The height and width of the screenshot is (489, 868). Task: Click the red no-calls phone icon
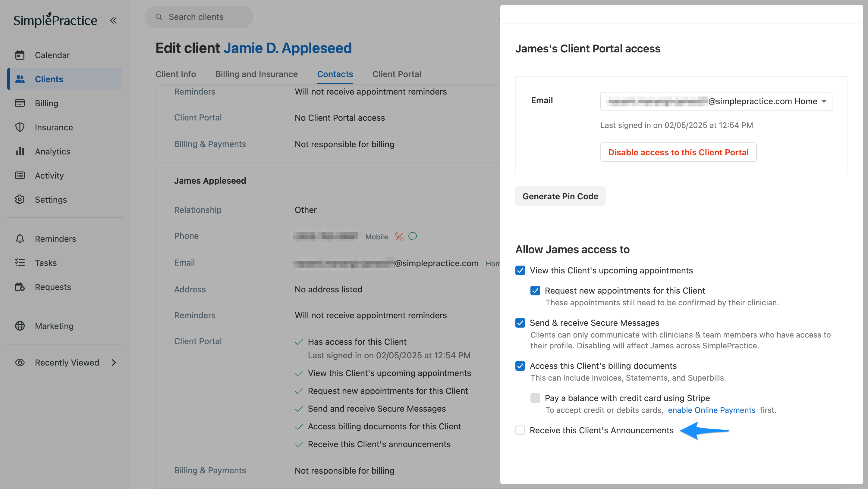[x=399, y=237]
